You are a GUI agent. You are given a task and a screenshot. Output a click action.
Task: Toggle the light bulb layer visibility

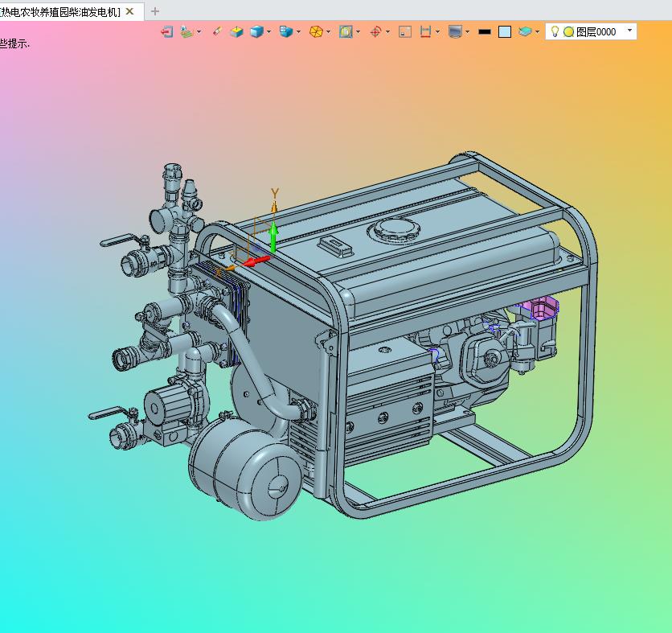coord(555,31)
